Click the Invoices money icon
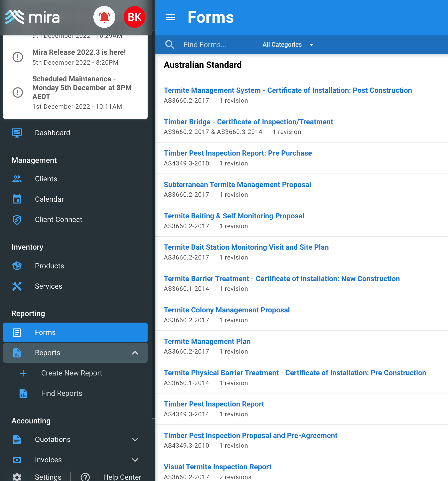This screenshot has height=481, width=448. click(x=17, y=460)
